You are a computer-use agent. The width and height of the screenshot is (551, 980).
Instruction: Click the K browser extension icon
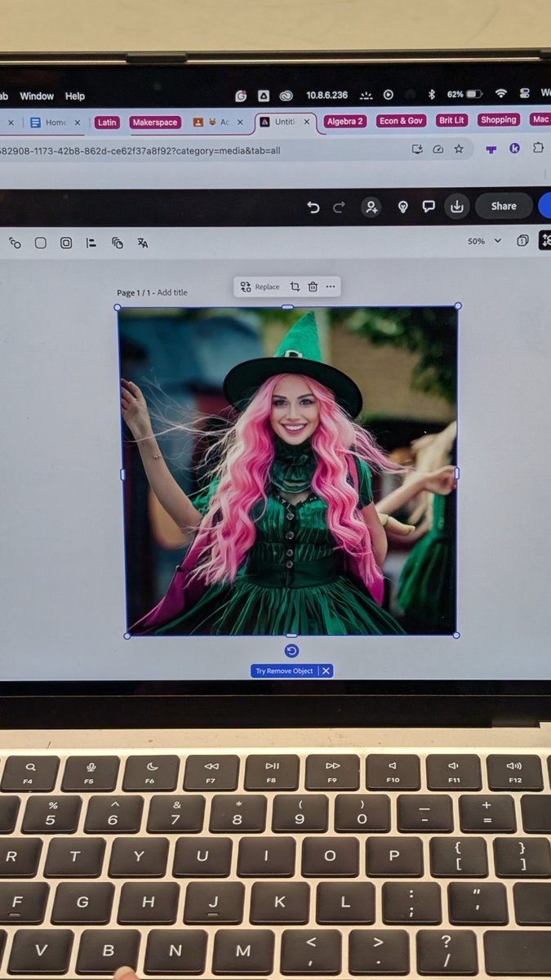tap(514, 149)
